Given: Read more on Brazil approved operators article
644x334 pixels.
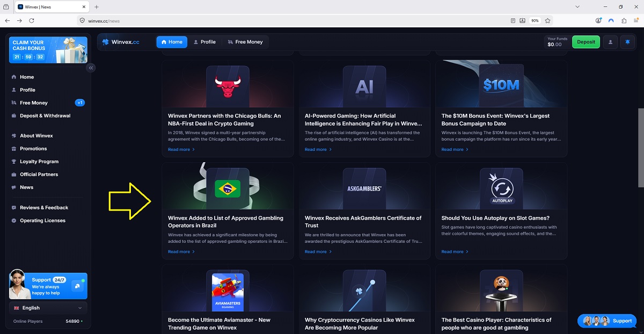Looking at the screenshot, I should coord(181,251).
